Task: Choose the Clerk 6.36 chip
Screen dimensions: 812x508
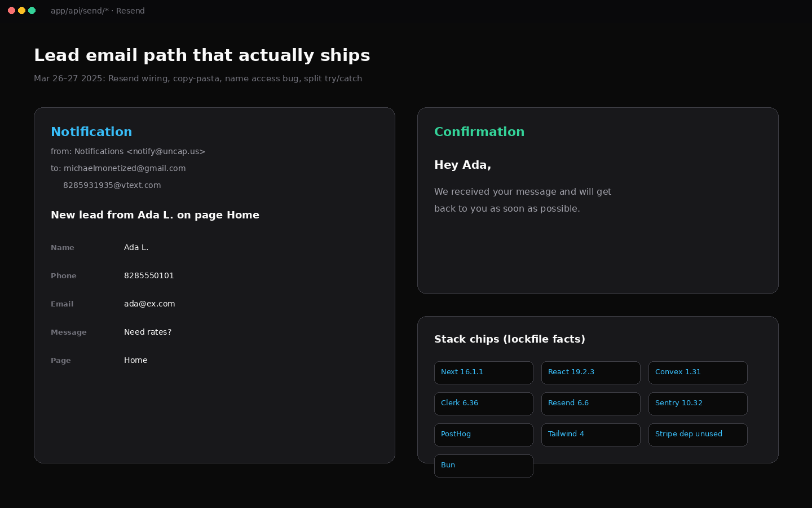Action: (x=484, y=404)
